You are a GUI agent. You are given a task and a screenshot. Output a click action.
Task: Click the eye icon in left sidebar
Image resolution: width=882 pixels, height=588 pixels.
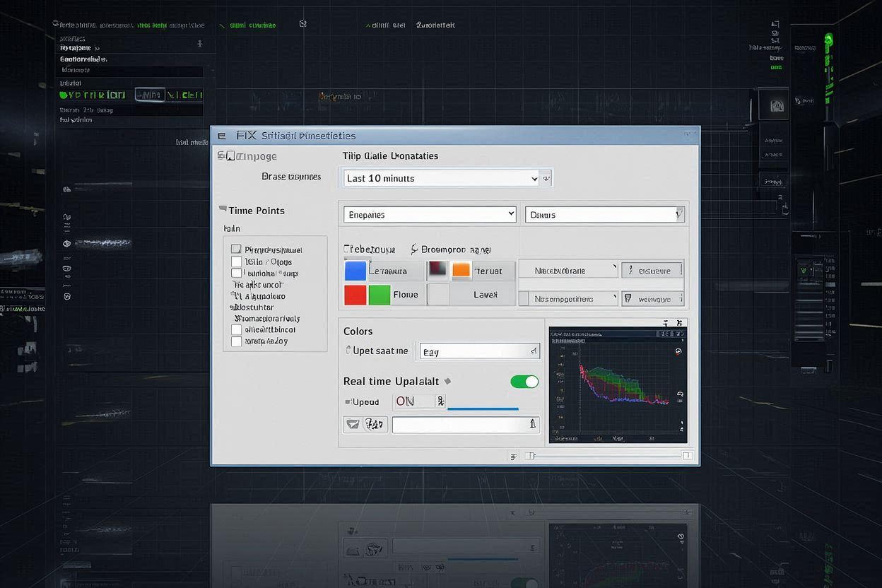coord(67,243)
